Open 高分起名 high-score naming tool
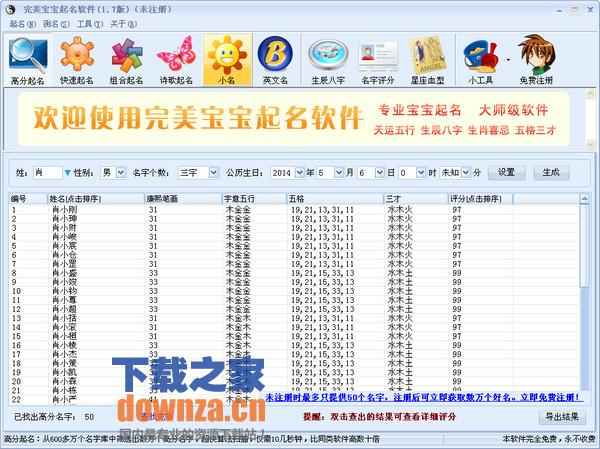The width and height of the screenshot is (600, 449). click(x=28, y=60)
